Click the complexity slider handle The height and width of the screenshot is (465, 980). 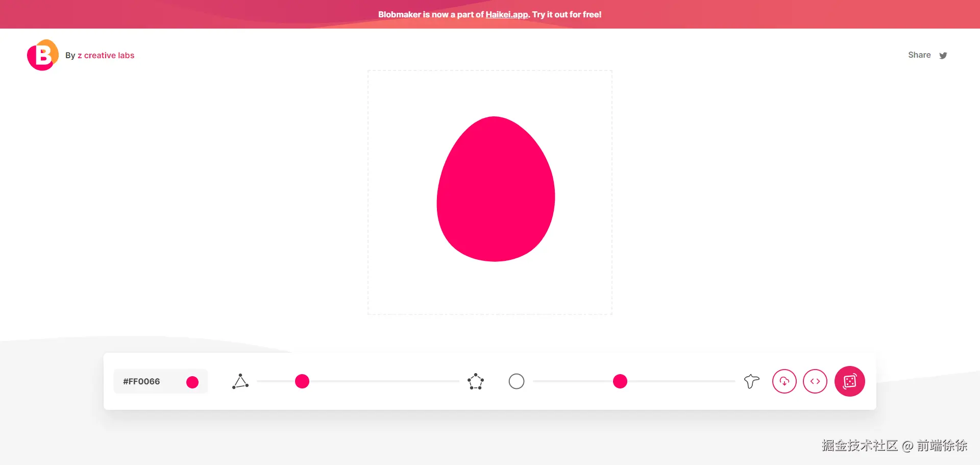(302, 381)
